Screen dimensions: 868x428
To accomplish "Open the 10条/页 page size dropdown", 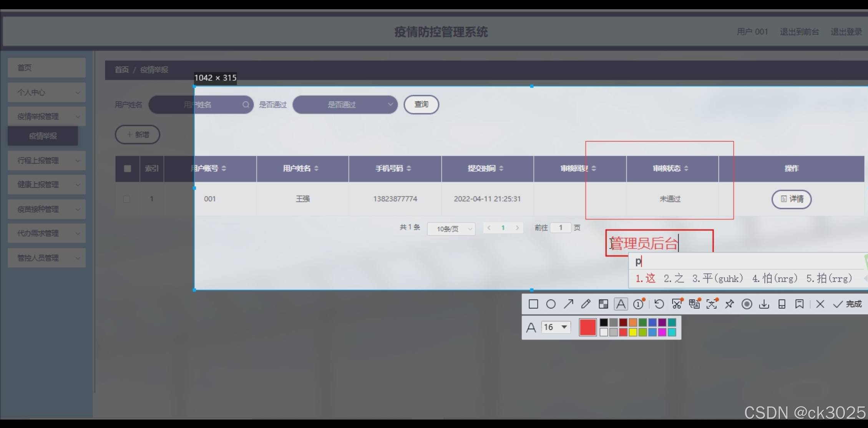I will click(x=451, y=229).
